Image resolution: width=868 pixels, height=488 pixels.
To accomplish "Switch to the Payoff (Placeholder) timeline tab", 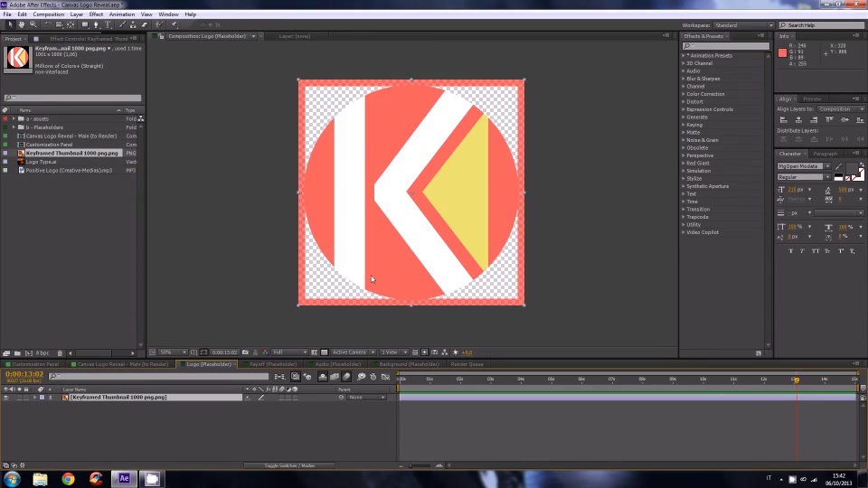I will pyautogui.click(x=272, y=364).
